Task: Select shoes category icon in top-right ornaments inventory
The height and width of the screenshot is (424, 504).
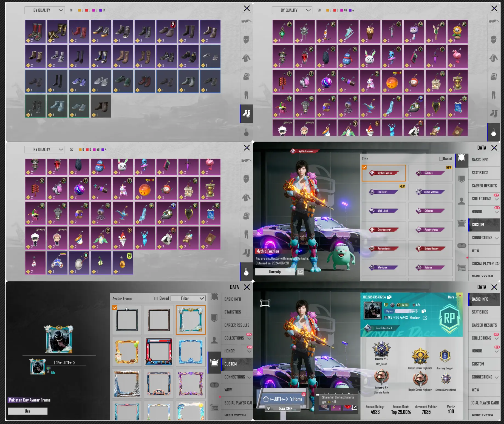Action: coord(494,113)
